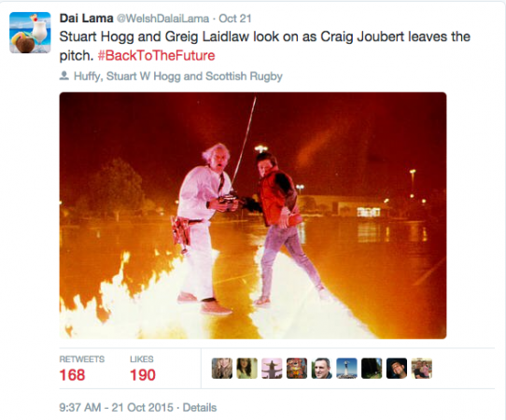Open the pink statue with outstretched arms avatar
Image resolution: width=506 pixels, height=420 pixels.
272,368
